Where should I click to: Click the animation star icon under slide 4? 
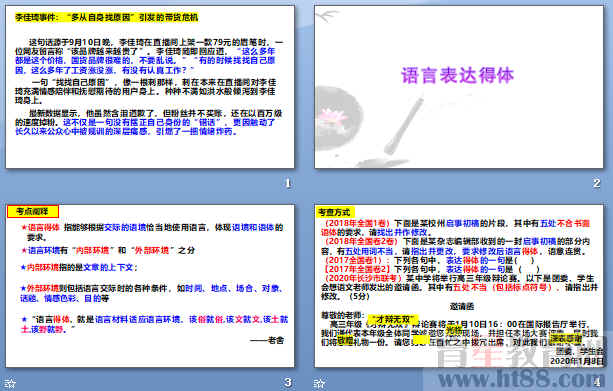[x=319, y=383]
